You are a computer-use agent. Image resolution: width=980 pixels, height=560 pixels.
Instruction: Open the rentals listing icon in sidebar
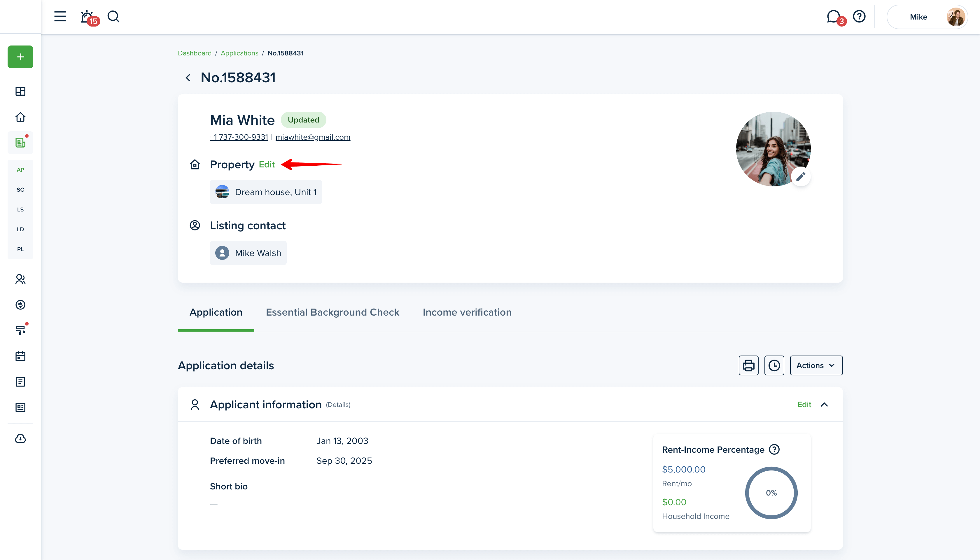[20, 142]
